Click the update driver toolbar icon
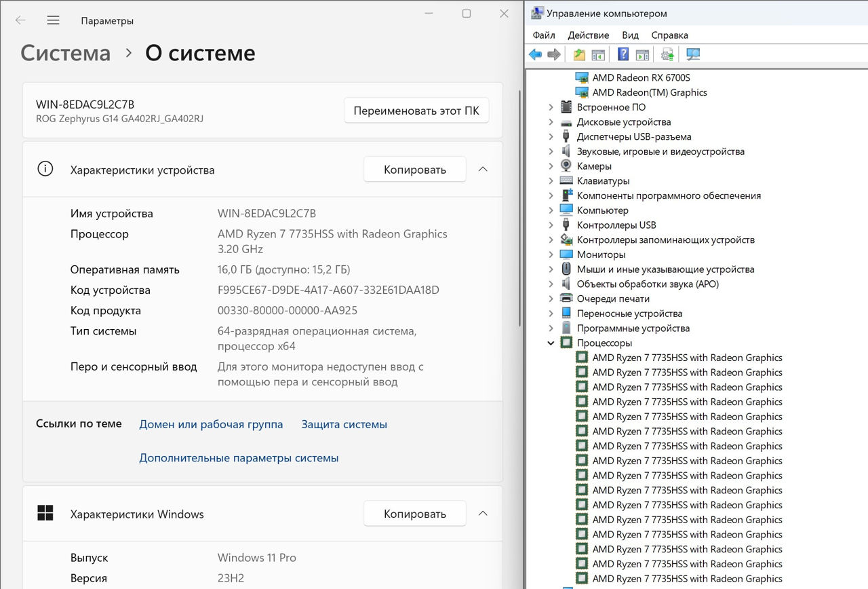Screen dimensions: 868x589 668,54
